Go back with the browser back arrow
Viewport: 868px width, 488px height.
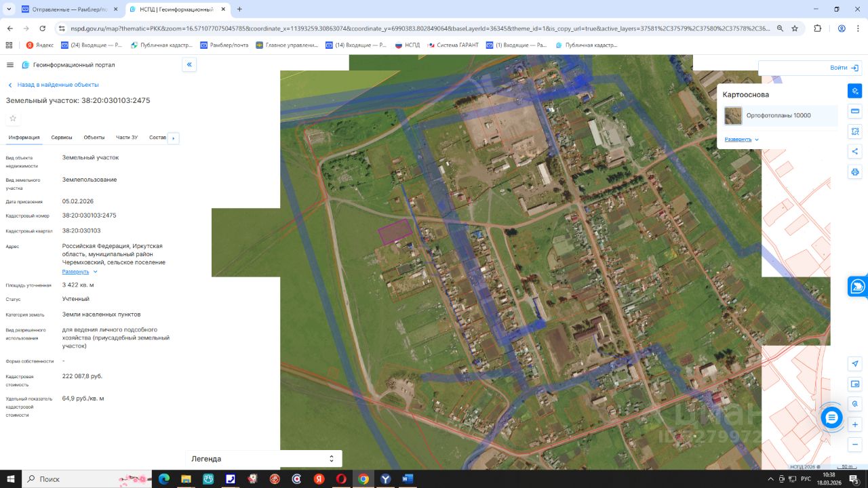click(x=10, y=28)
